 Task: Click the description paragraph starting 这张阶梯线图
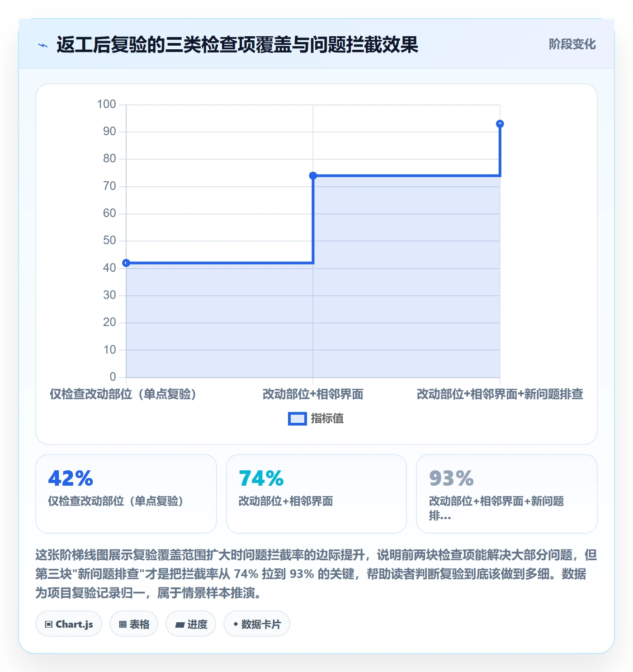coord(316,574)
